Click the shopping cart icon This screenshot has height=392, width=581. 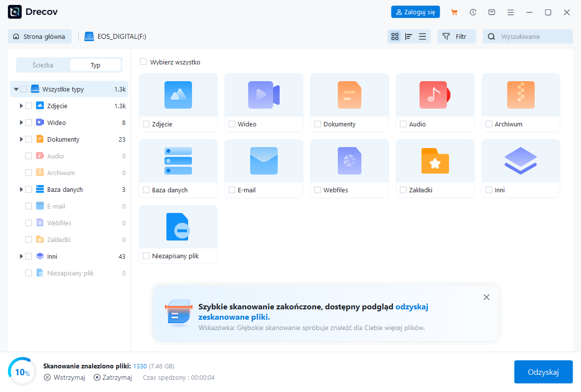tap(454, 12)
